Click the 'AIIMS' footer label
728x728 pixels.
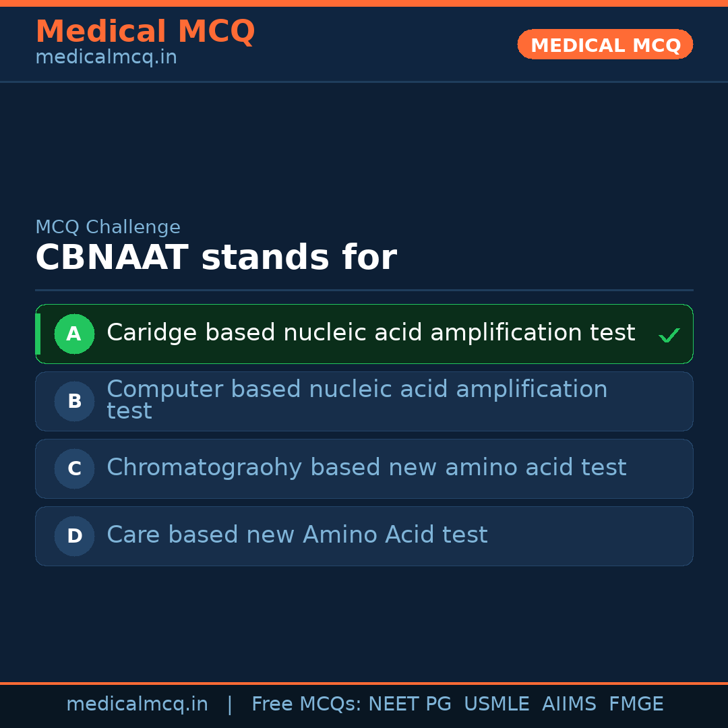pos(569,704)
